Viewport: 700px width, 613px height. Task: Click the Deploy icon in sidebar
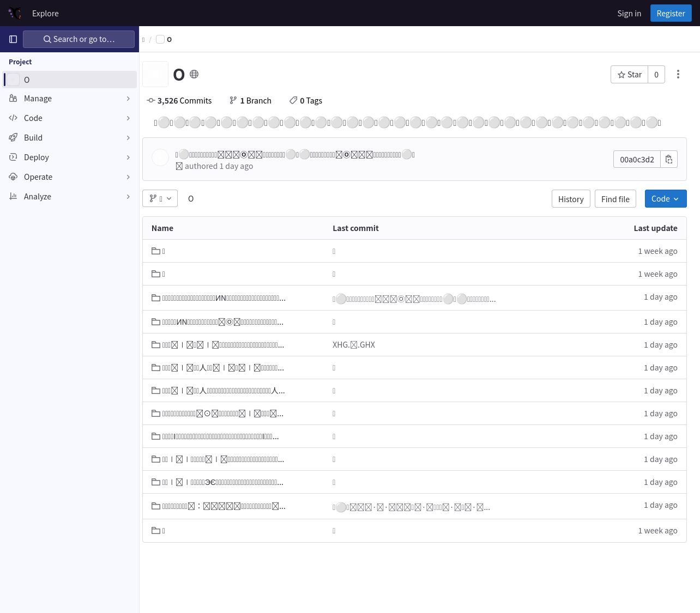(13, 157)
